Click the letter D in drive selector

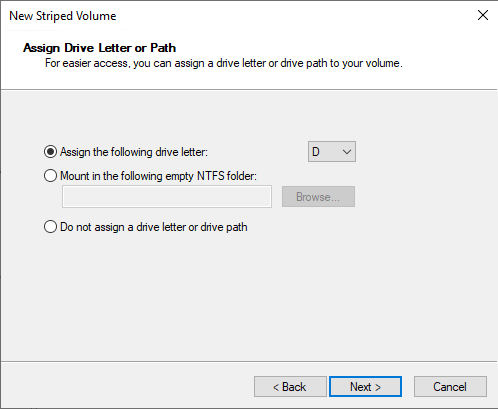[x=316, y=152]
